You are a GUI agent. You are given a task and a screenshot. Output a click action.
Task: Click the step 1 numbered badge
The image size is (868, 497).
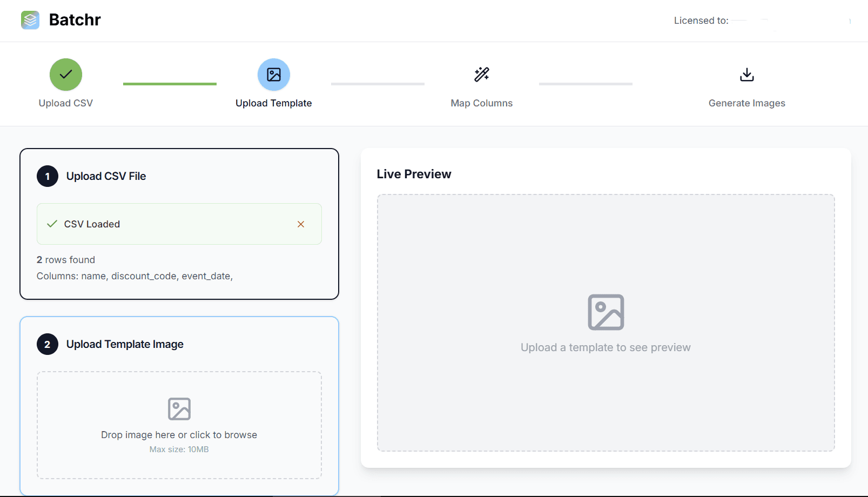click(x=47, y=176)
